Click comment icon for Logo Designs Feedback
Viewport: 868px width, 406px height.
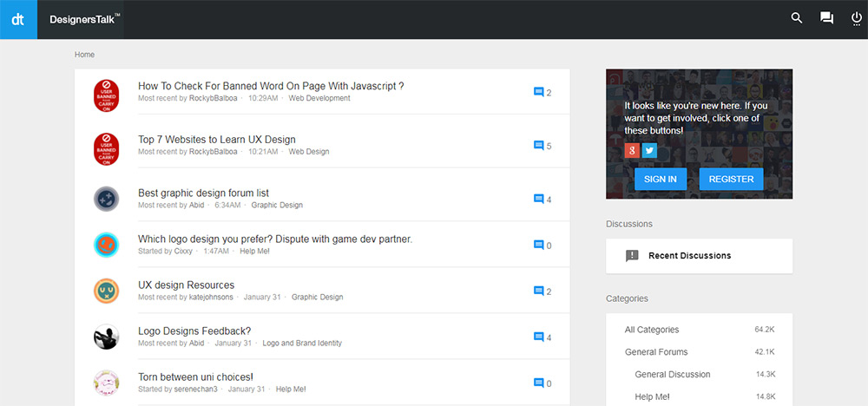click(539, 337)
